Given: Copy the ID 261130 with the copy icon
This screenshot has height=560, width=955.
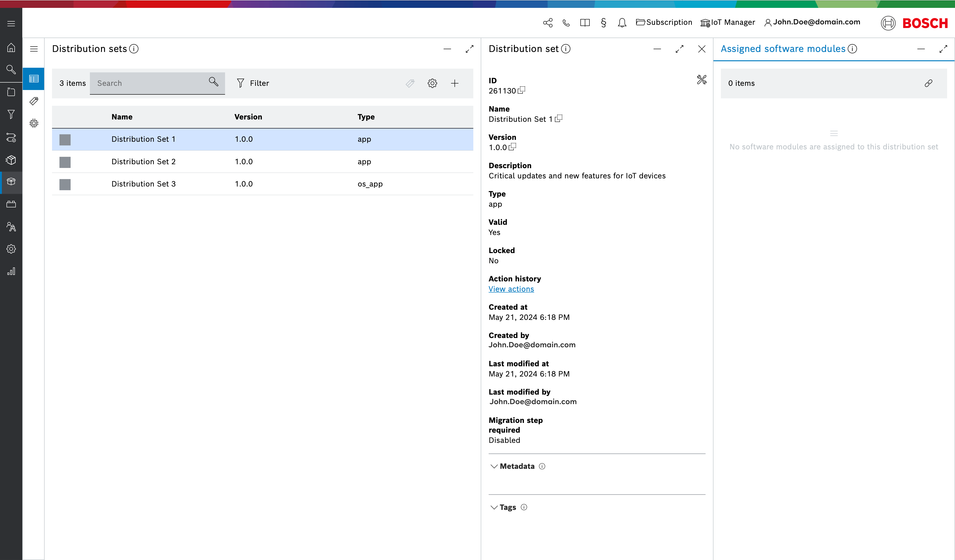Looking at the screenshot, I should pos(521,90).
